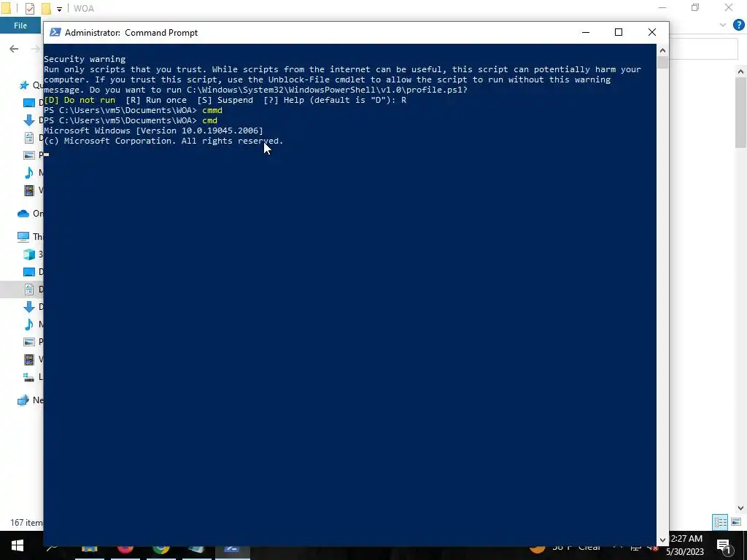This screenshot has width=747, height=560.
Task: Switch Explorer to large icons view
Action: 736,522
